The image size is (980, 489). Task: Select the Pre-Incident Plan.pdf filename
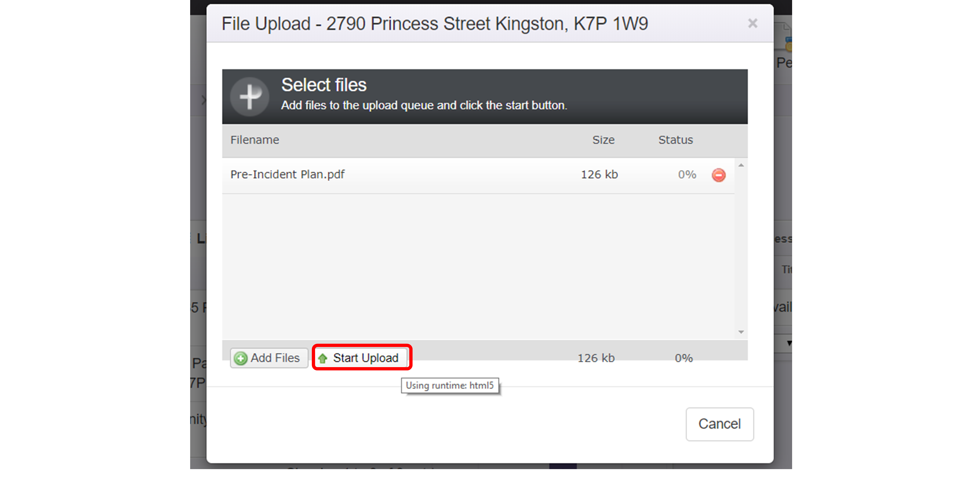(x=287, y=174)
